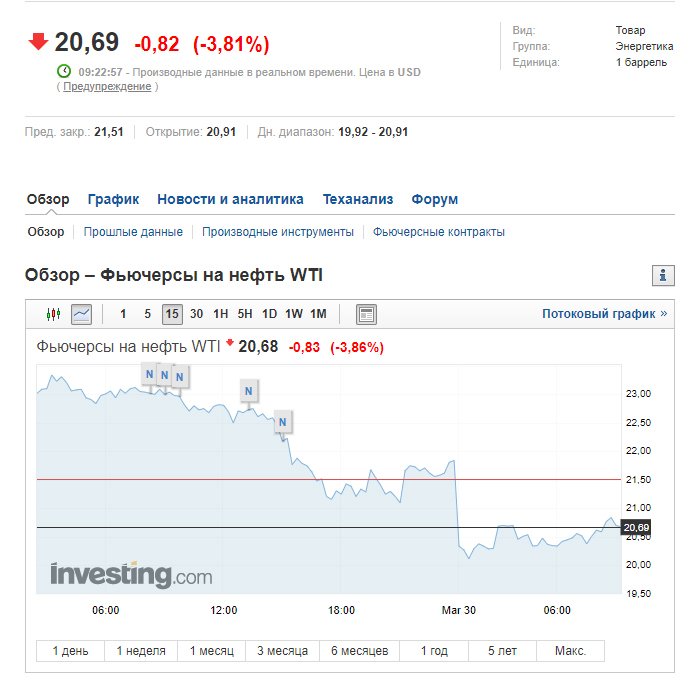The width and height of the screenshot is (691, 695).
Task: Choose the 1 неделя time range
Action: coord(141,651)
